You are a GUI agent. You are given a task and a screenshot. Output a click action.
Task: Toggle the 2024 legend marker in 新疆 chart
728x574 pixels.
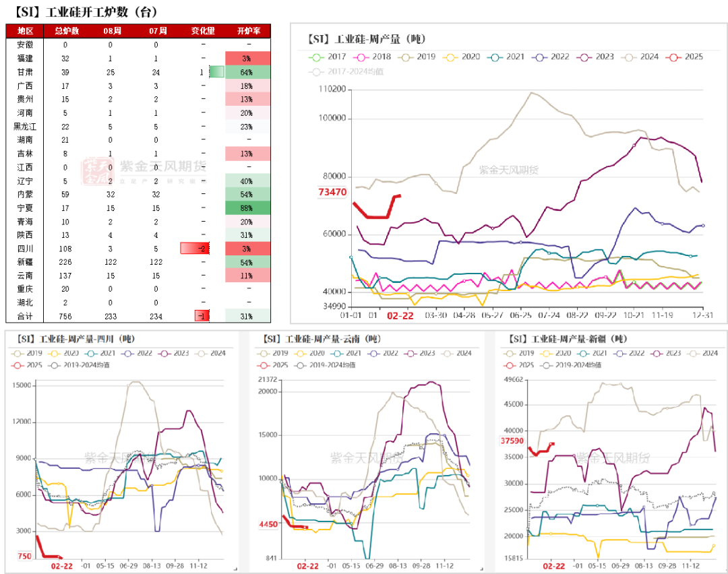tap(692, 353)
